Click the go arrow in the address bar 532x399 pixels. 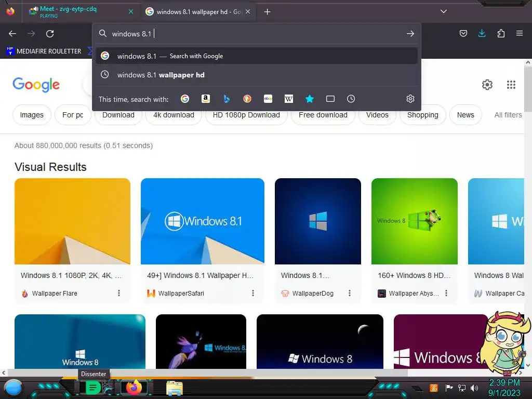(x=410, y=34)
